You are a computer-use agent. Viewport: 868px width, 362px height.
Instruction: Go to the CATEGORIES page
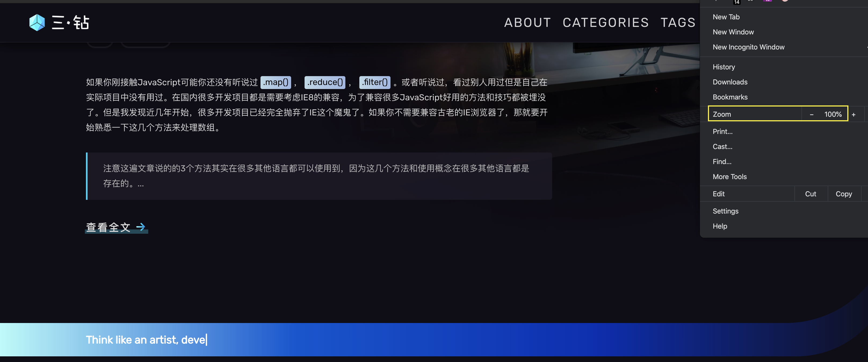(x=606, y=23)
